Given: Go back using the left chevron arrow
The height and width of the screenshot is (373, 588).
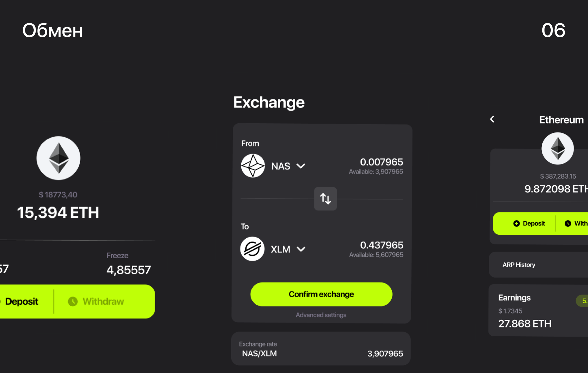Looking at the screenshot, I should point(492,119).
